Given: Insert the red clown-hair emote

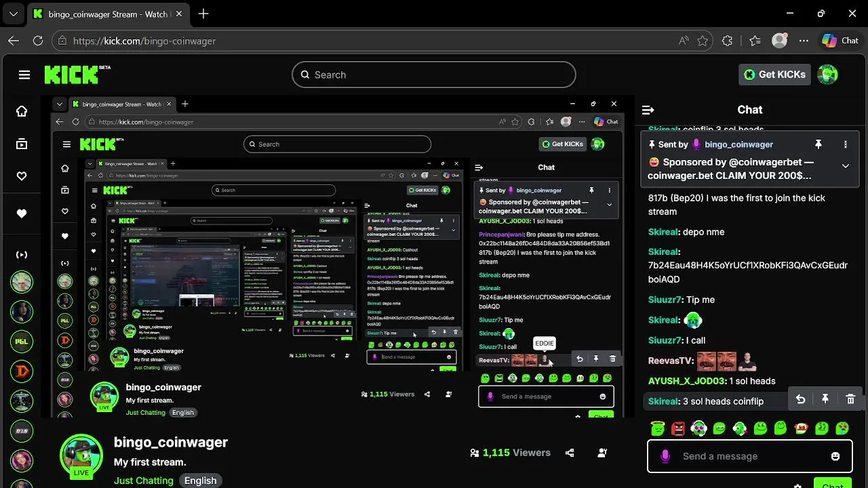Looking at the screenshot, I should pos(801,428).
